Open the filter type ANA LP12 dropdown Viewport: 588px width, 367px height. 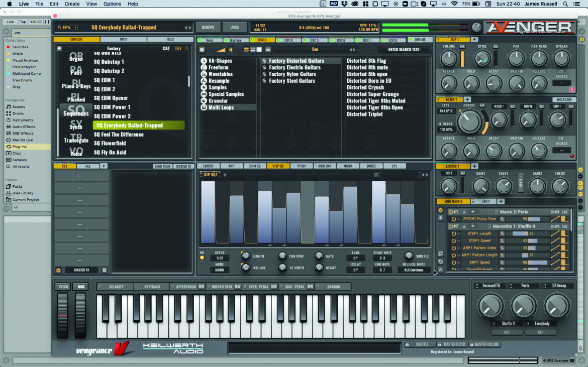[x=446, y=111]
